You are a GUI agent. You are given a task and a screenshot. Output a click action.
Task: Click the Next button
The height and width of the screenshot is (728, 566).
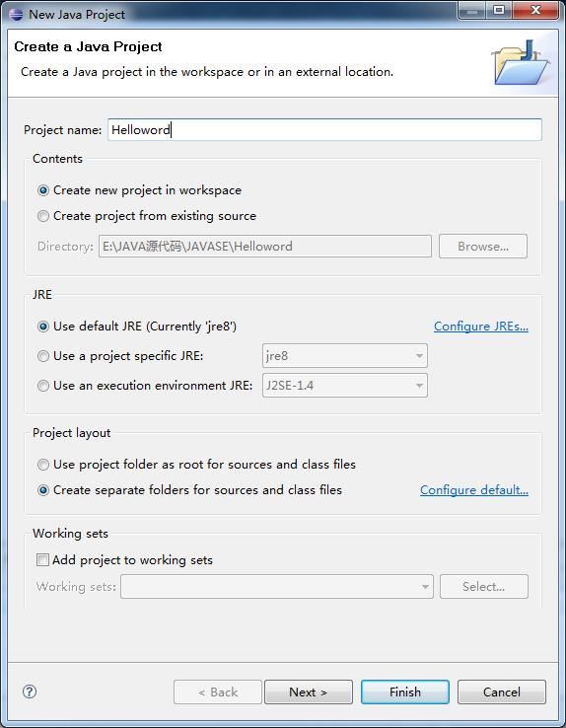[x=309, y=692]
